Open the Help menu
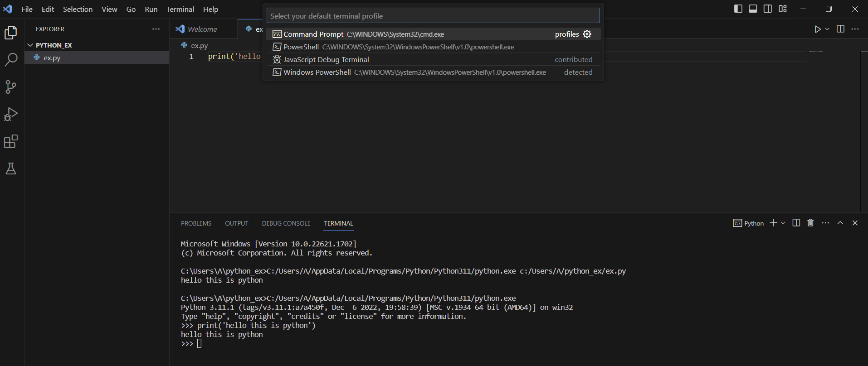The image size is (868, 366). tap(210, 9)
